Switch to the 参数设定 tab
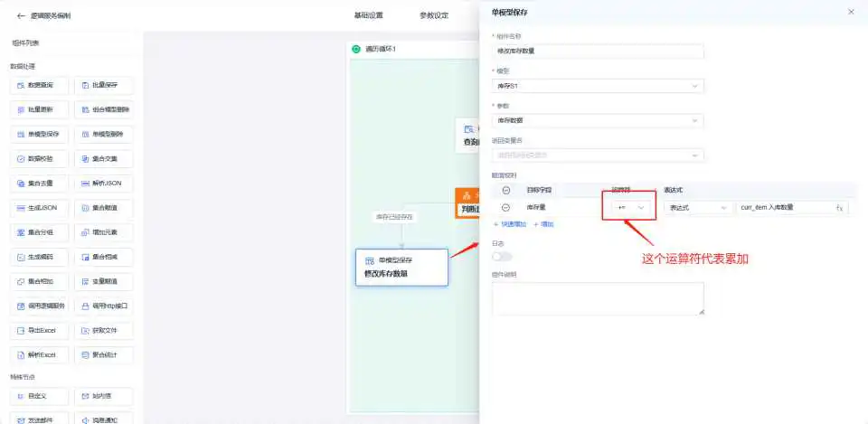 [434, 15]
